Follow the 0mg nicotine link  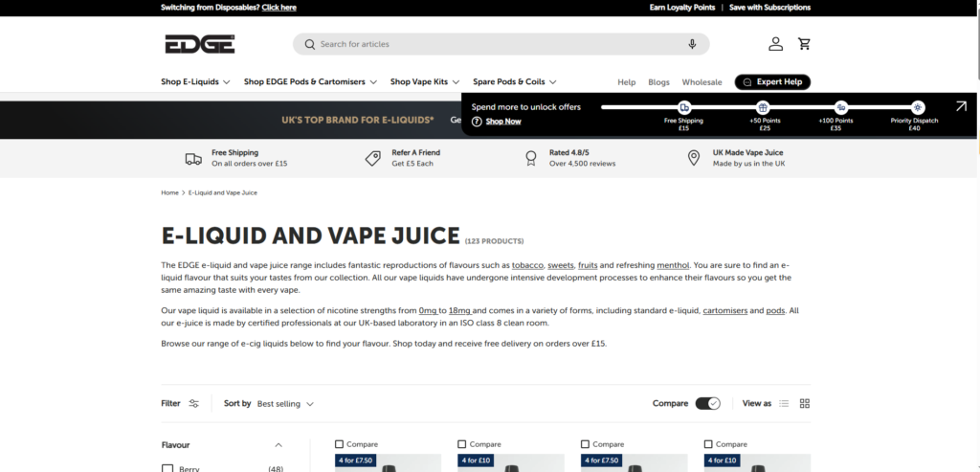(x=428, y=310)
